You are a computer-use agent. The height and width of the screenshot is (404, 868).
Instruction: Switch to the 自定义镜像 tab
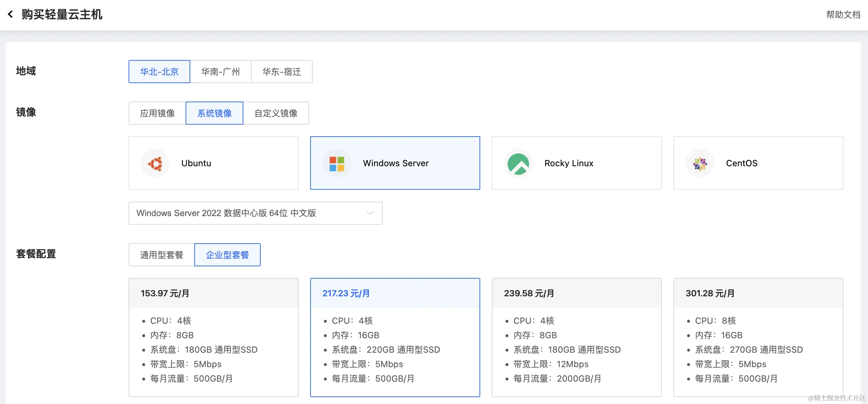(x=276, y=113)
